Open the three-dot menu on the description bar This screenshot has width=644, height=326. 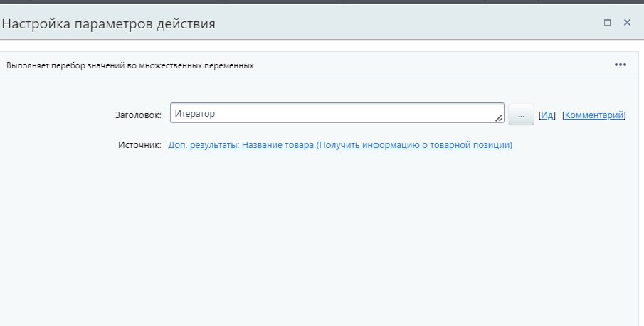tap(621, 65)
